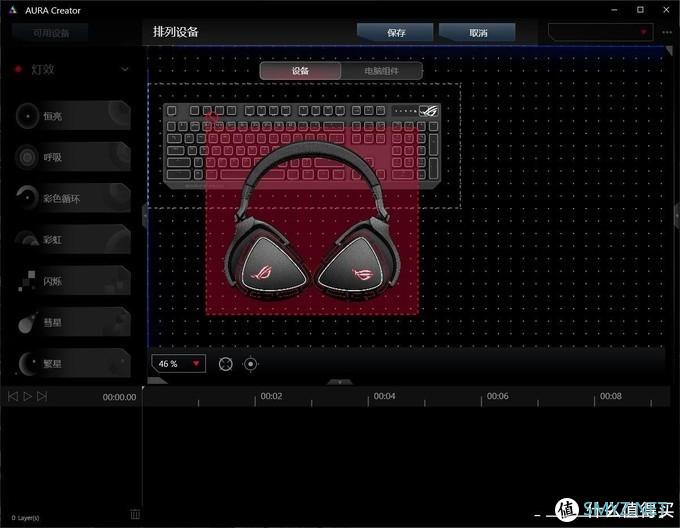Screen dimensions: 680x528
Task: Select the 闪烁 strobing effect
Action: point(73,281)
